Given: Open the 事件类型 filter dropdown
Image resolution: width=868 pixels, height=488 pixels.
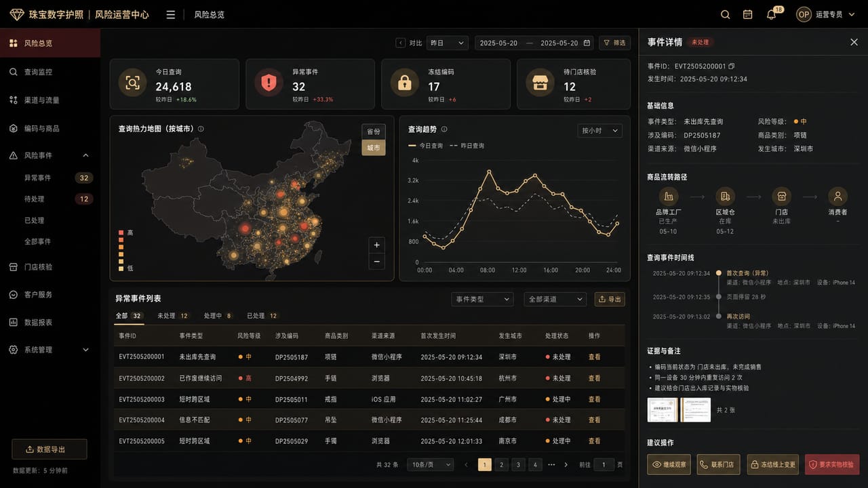Looking at the screenshot, I should click(482, 299).
